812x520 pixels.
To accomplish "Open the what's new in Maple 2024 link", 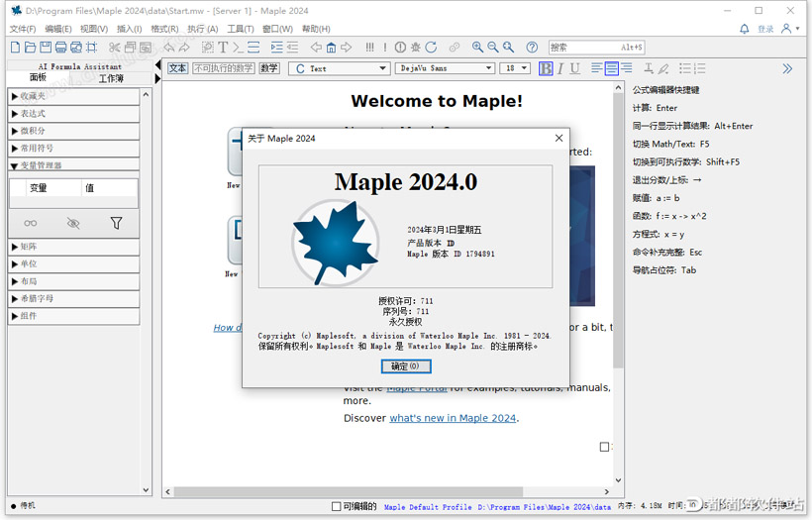I will [453, 418].
